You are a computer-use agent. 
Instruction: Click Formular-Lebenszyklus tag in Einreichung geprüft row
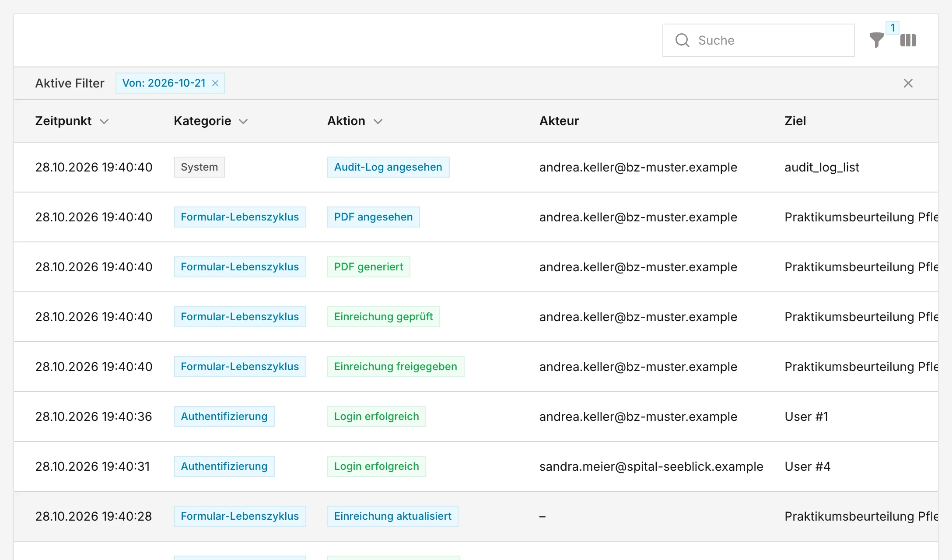pos(240,317)
